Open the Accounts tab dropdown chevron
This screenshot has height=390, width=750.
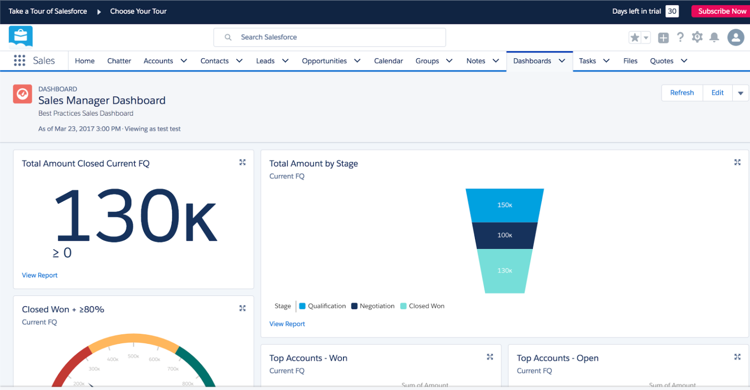pyautogui.click(x=184, y=61)
